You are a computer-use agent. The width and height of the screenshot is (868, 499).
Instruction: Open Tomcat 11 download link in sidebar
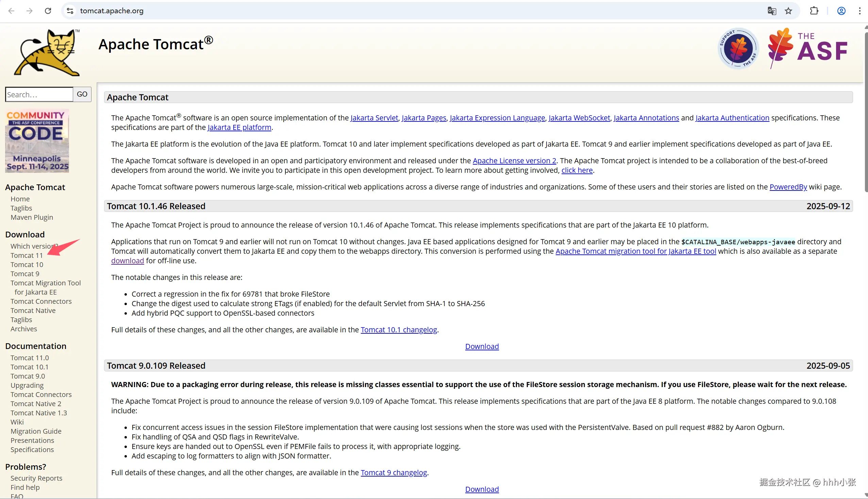pos(27,255)
